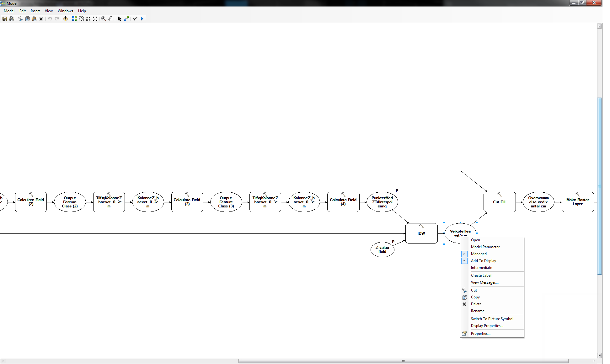
Task: Open the Edit menu
Action: 23,11
